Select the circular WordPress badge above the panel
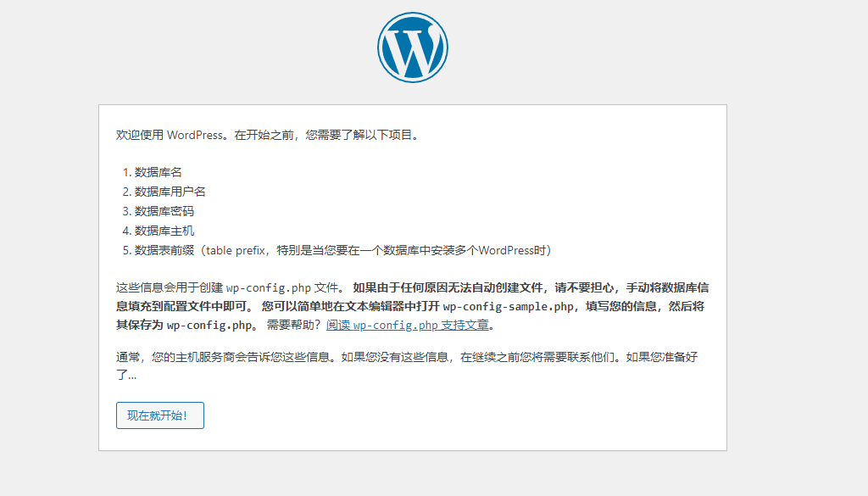This screenshot has width=868, height=496. 412,47
